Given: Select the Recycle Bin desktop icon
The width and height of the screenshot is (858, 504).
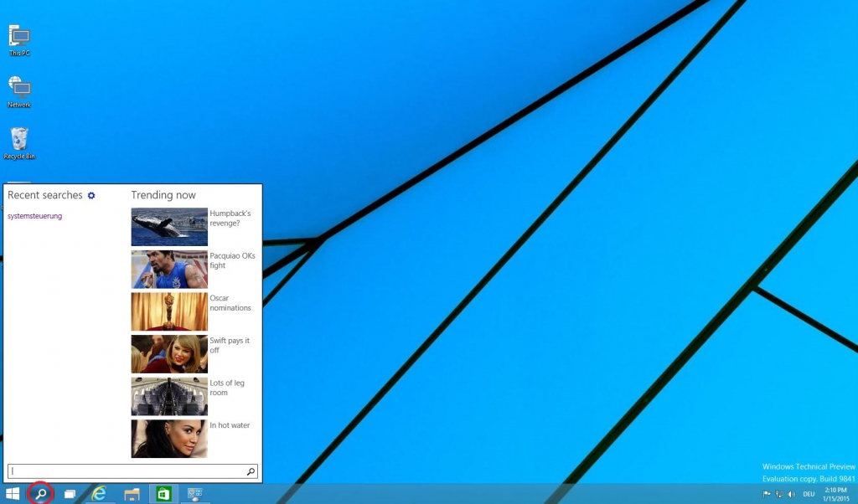Looking at the screenshot, I should click(19, 142).
